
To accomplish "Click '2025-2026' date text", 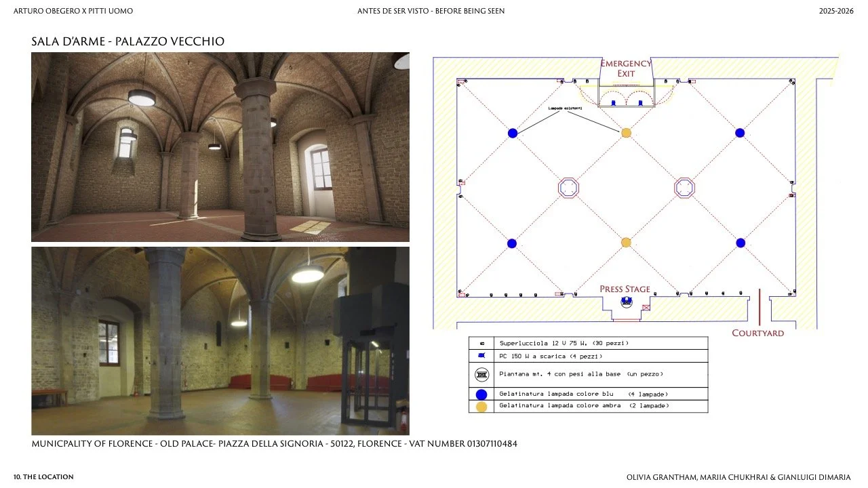I will (x=837, y=12).
